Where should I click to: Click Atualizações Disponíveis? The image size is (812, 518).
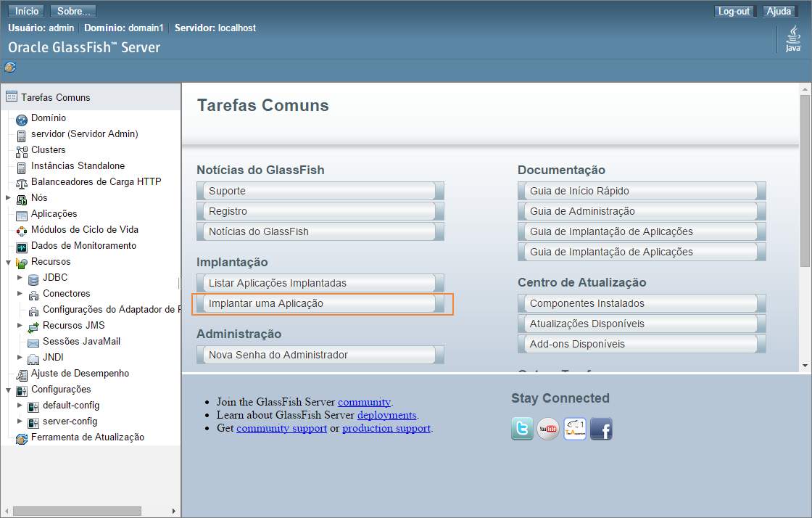tap(642, 324)
